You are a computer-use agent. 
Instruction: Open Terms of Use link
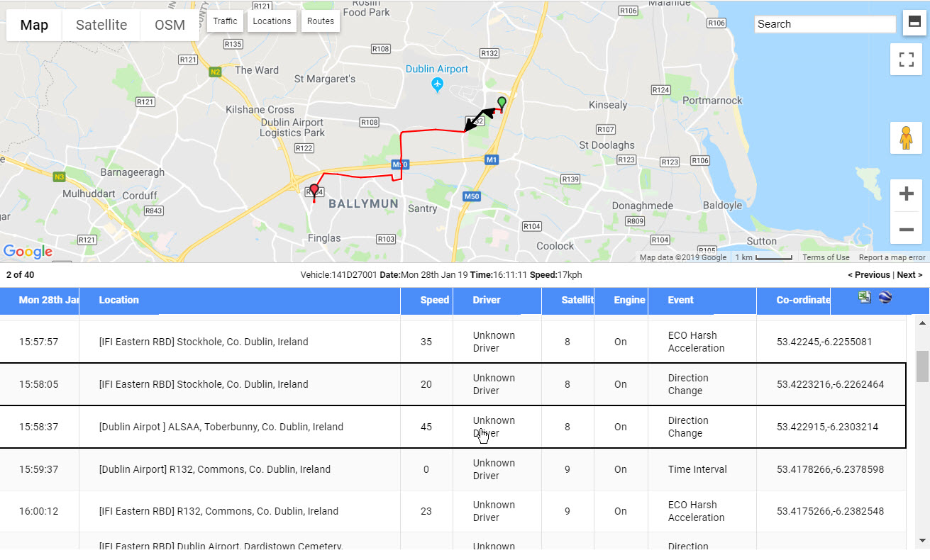[826, 257]
